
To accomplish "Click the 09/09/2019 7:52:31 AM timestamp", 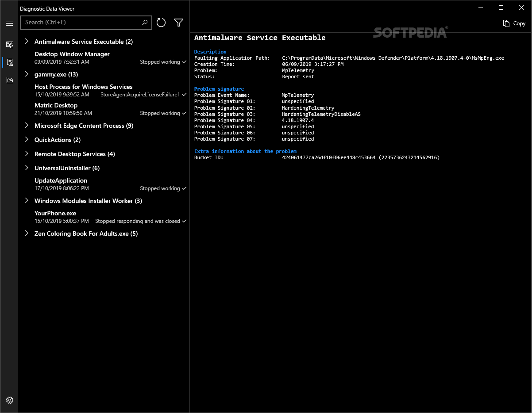I will tap(62, 62).
